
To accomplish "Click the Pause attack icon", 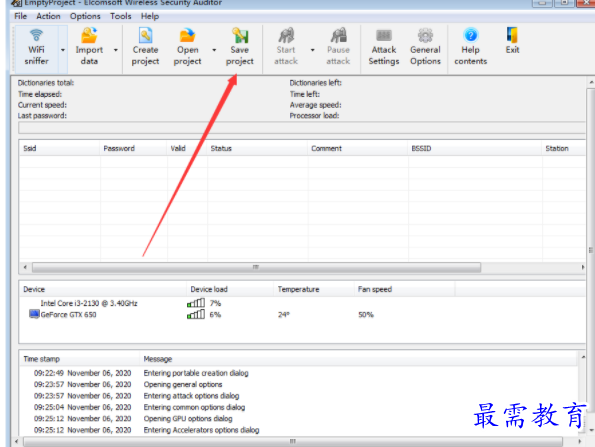I will [338, 36].
